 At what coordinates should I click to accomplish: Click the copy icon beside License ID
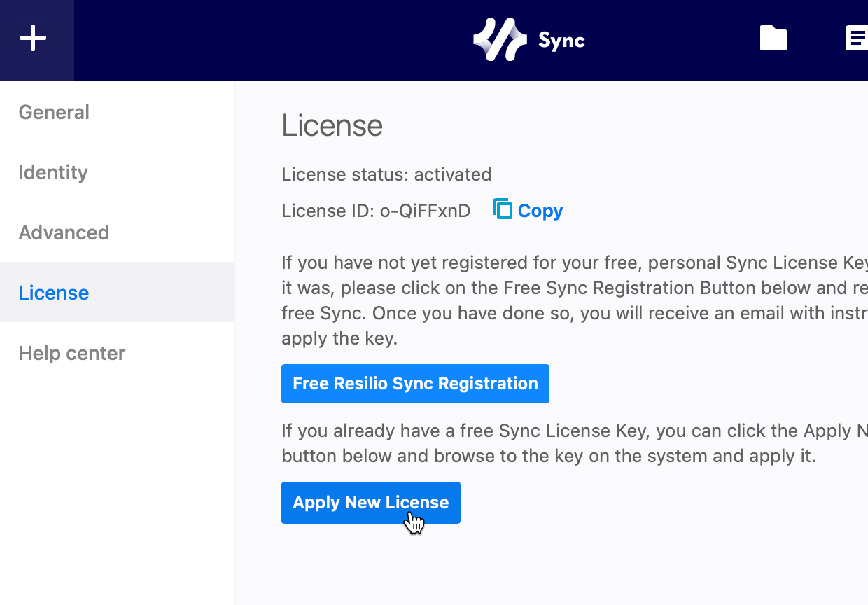[502, 209]
